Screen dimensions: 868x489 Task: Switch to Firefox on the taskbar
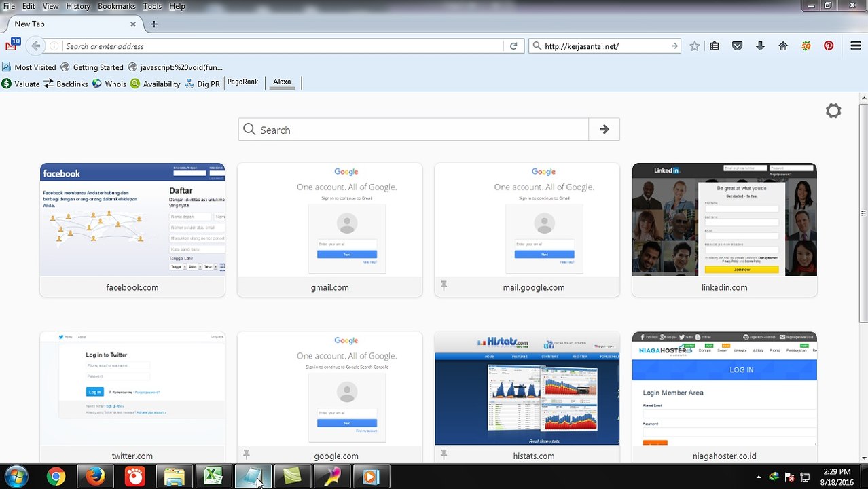tap(96, 477)
